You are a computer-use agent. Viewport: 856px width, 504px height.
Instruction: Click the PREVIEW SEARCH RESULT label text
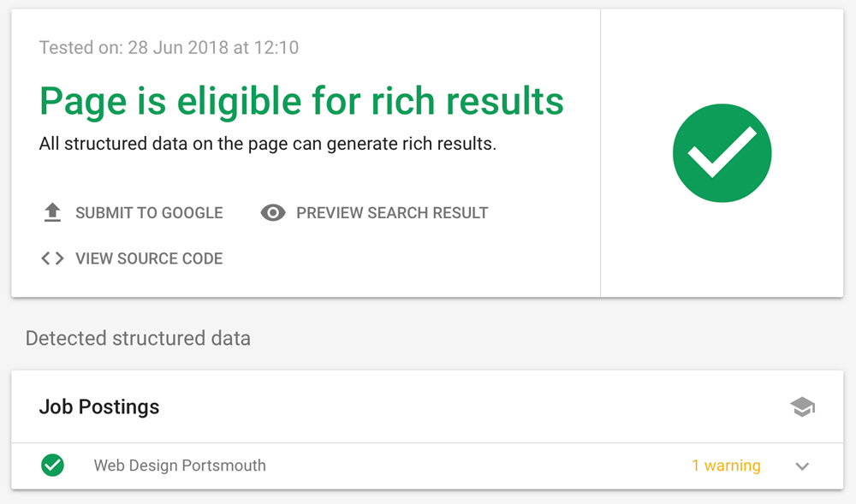pyautogui.click(x=392, y=213)
